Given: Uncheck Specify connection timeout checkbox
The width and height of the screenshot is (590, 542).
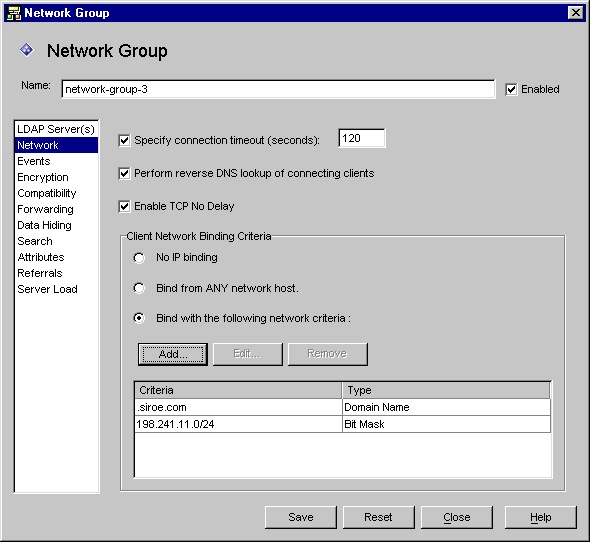Looking at the screenshot, I should 124,140.
